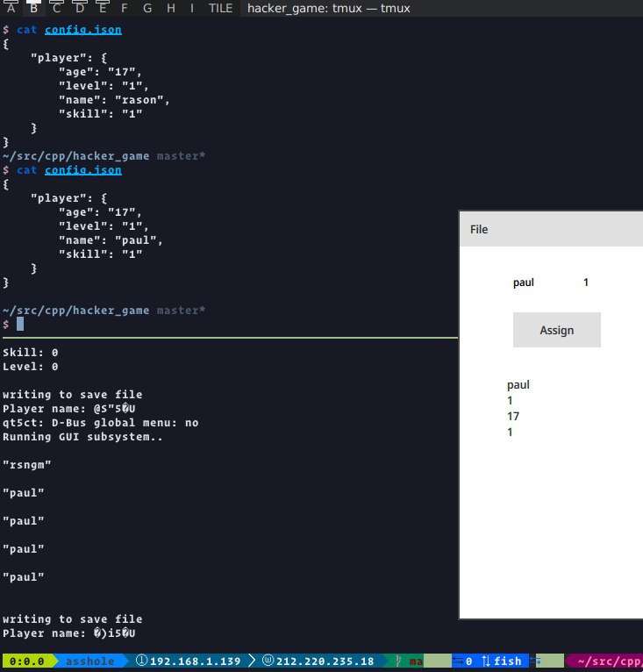Click the asshole hostname segment in status bar
Image resolution: width=643 pixels, height=672 pixels.
tap(90, 661)
